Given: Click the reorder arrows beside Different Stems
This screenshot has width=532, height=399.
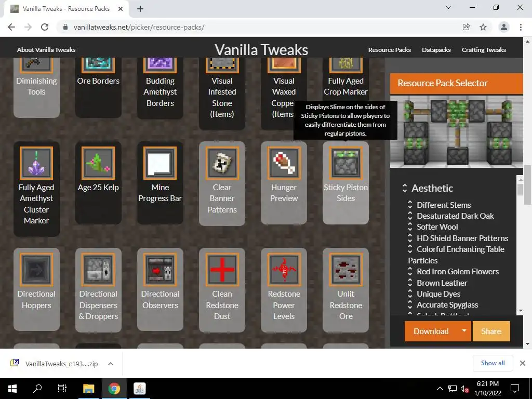Looking at the screenshot, I should pyautogui.click(x=410, y=205).
